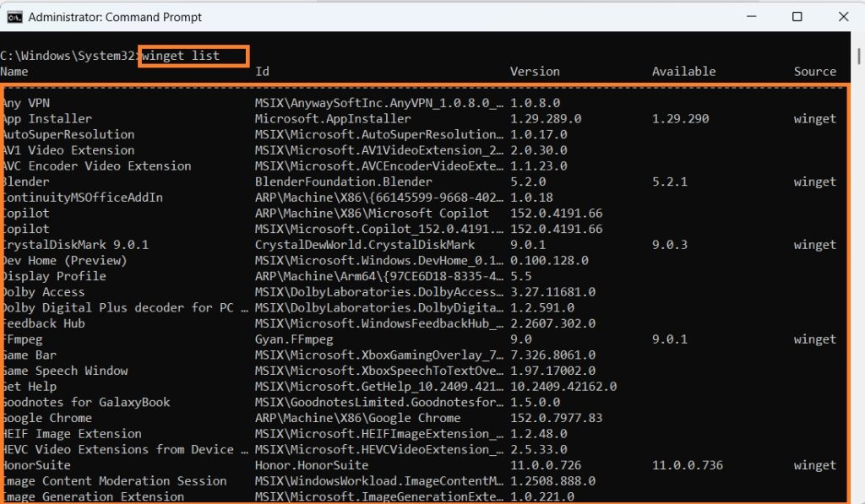Click 'CrystalDewWorld.CrystalDiskMark' Id
This screenshot has height=504, width=865.
pos(365,245)
